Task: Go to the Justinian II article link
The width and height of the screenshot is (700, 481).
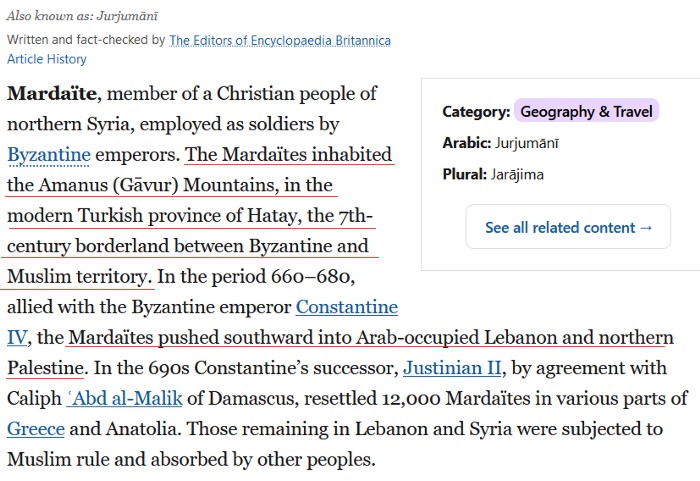Action: pos(452,368)
